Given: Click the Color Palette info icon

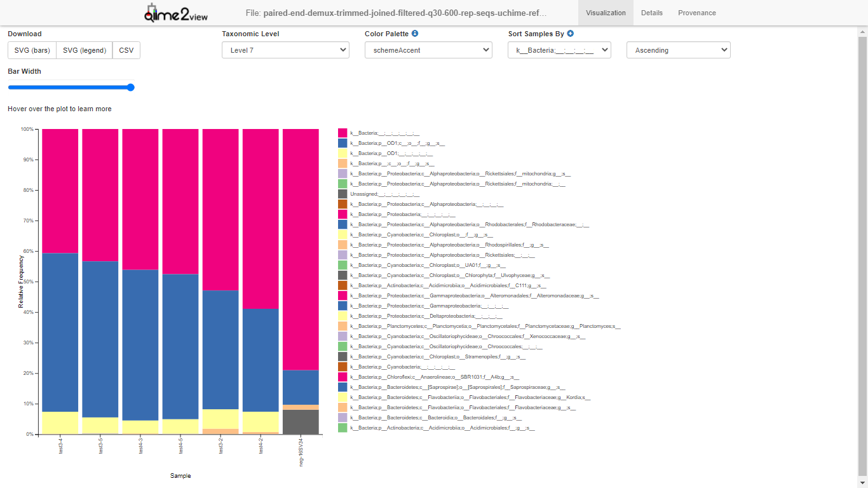Looking at the screenshot, I should pyautogui.click(x=415, y=34).
